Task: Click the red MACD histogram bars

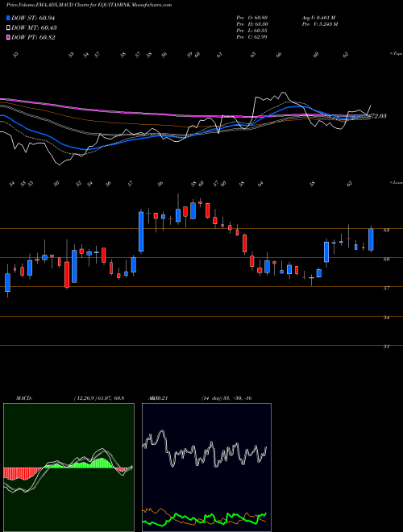Action: pos(22,473)
